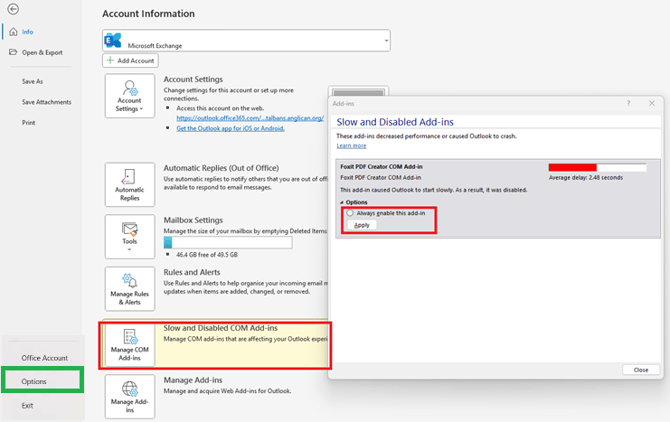Open Automatic Replies settings
This screenshot has width=670, height=422.
(130, 185)
